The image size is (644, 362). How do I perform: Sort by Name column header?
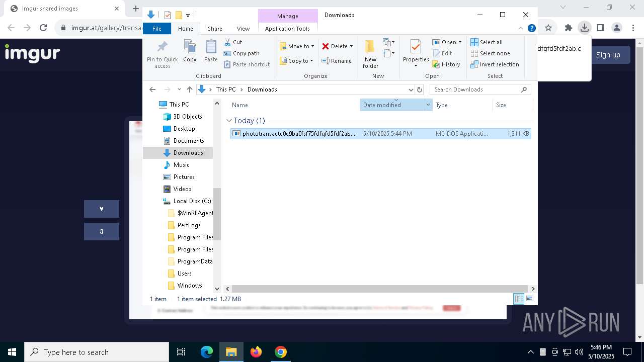pos(240,105)
